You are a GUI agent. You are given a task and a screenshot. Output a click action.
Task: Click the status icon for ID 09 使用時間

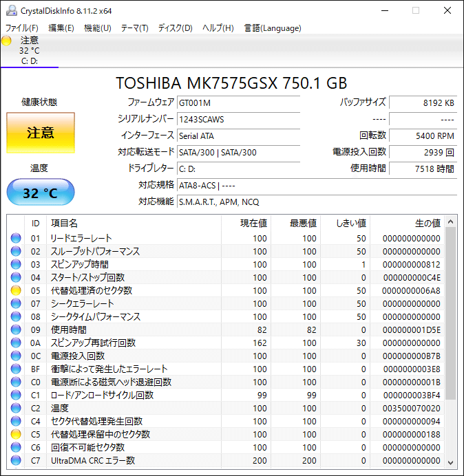click(16, 329)
